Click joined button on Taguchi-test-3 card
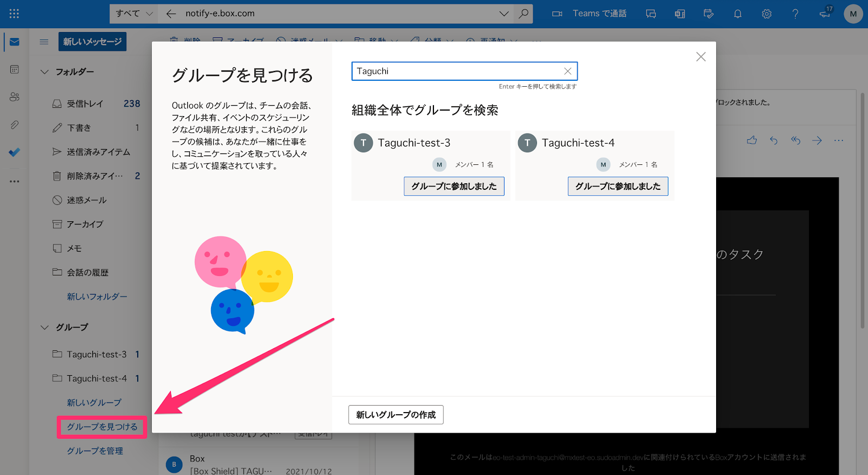Image resolution: width=868 pixels, height=475 pixels. (x=454, y=186)
